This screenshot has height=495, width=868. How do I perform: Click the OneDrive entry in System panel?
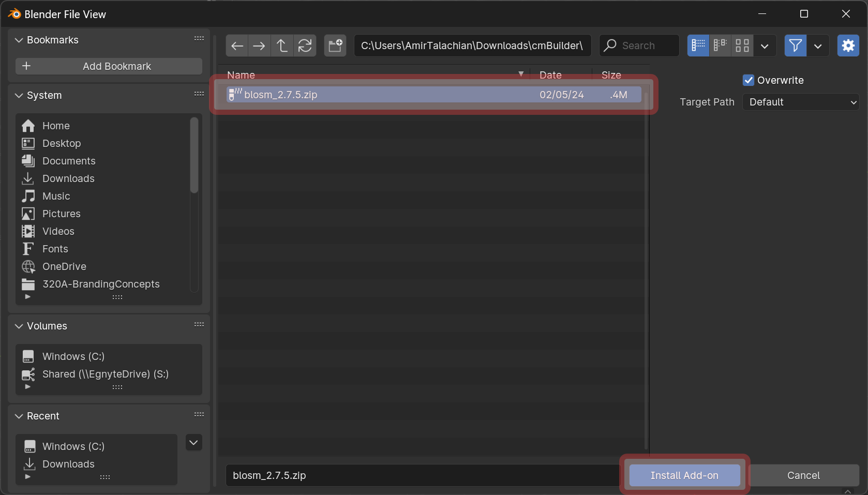64,266
